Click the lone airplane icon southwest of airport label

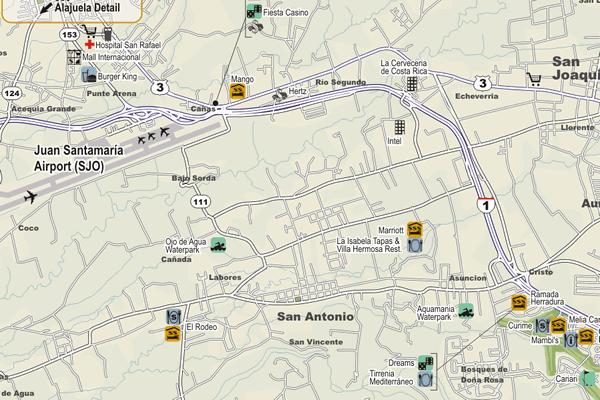click(x=30, y=197)
